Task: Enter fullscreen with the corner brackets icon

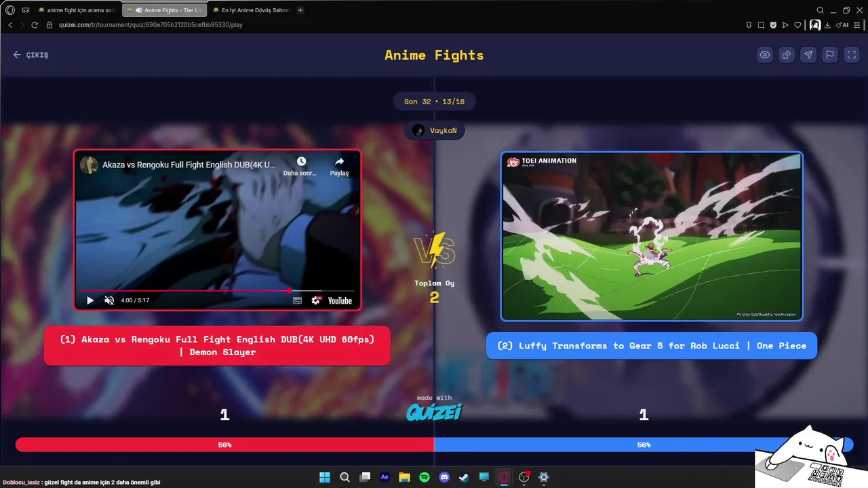Action: 852,55
